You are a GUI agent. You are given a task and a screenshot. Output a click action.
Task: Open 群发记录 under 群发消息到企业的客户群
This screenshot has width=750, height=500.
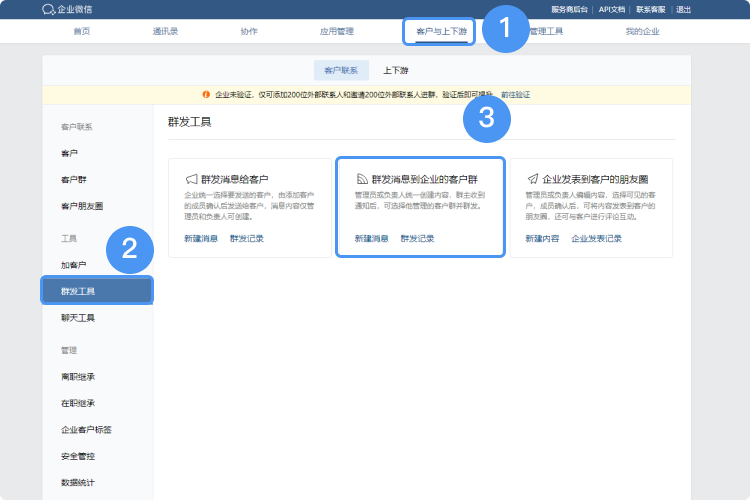(417, 239)
